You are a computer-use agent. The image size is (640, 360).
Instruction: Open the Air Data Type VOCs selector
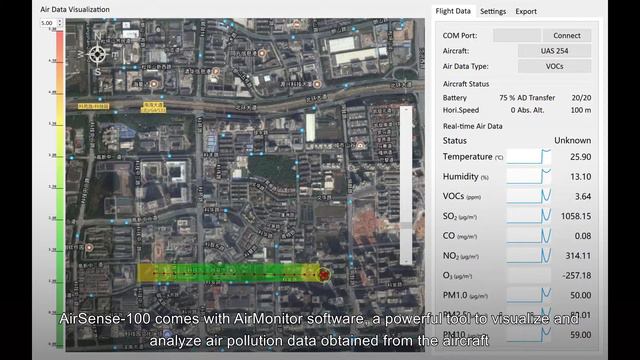(x=554, y=67)
